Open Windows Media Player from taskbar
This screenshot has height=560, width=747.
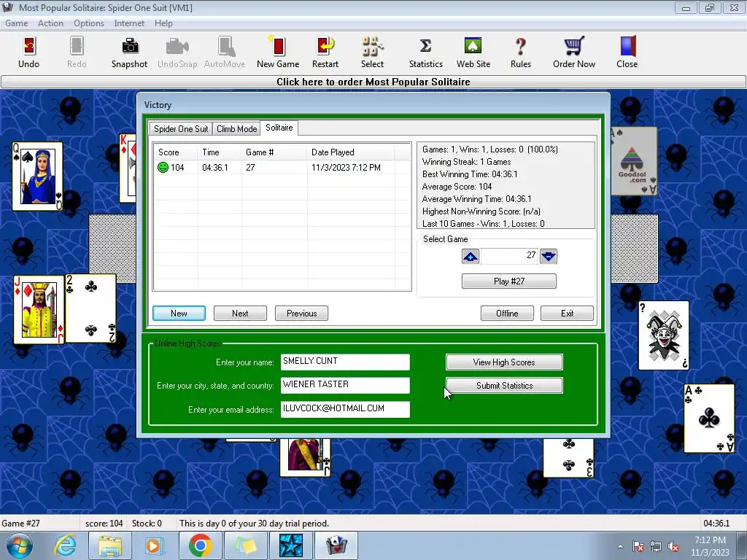154,545
